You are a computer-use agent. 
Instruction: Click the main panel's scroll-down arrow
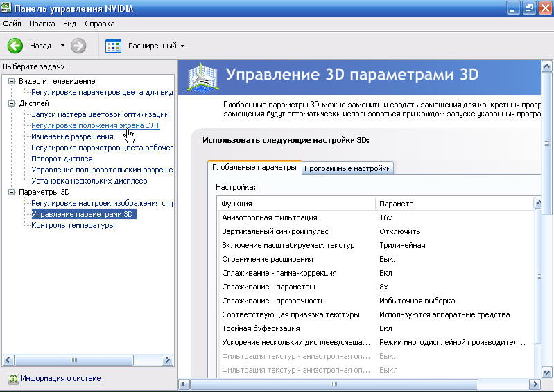coord(546,372)
